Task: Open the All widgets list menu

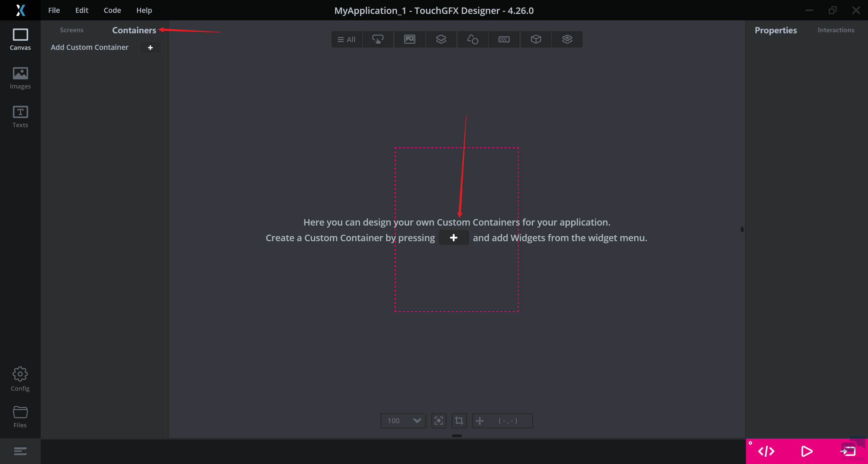Action: (x=347, y=39)
